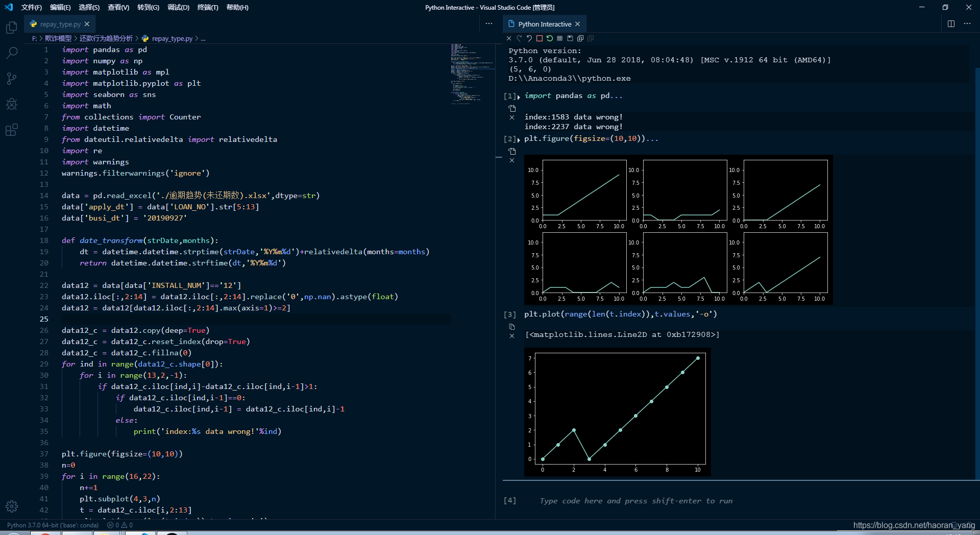
Task: Copy code of cell [3] to source
Action: tap(512, 327)
